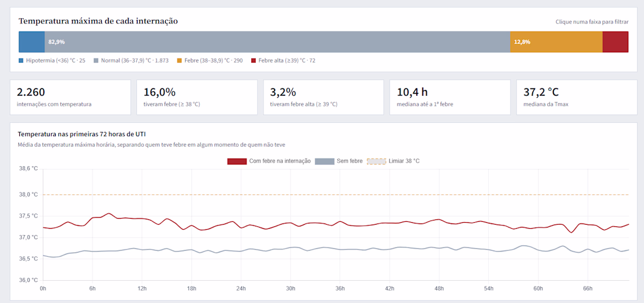Viewport: 644px width, 303px height.
Task: Click the '38,0 °C' y-axis label
Action: click(x=28, y=195)
